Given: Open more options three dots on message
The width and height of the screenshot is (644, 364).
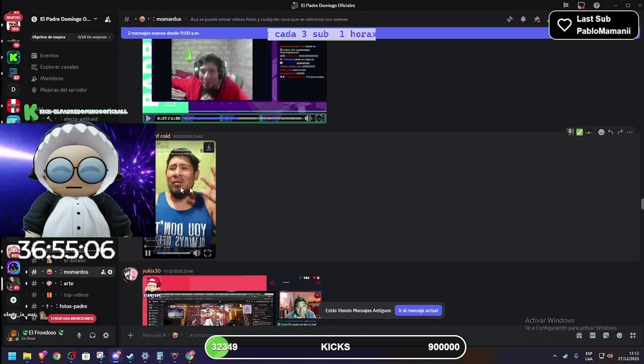Looking at the screenshot, I should [629, 132].
